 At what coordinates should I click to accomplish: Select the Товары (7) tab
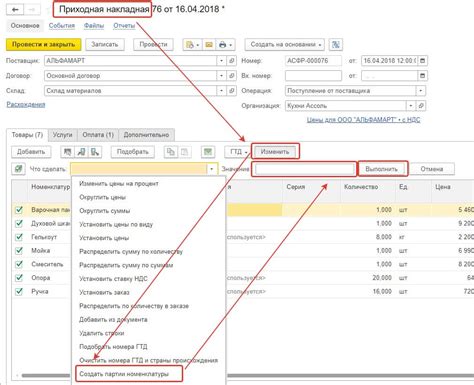point(27,135)
